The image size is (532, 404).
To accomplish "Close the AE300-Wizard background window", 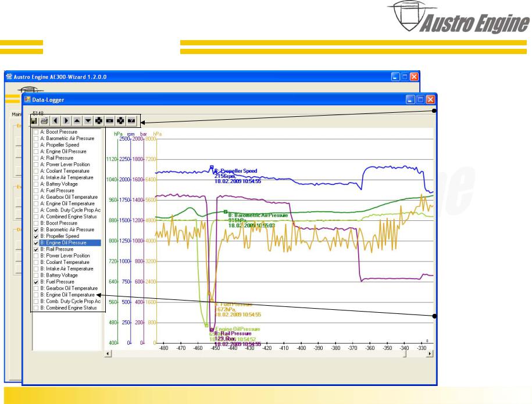I will point(415,77).
